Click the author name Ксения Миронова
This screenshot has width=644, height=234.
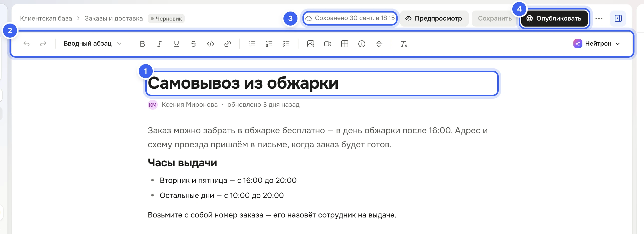point(190,104)
